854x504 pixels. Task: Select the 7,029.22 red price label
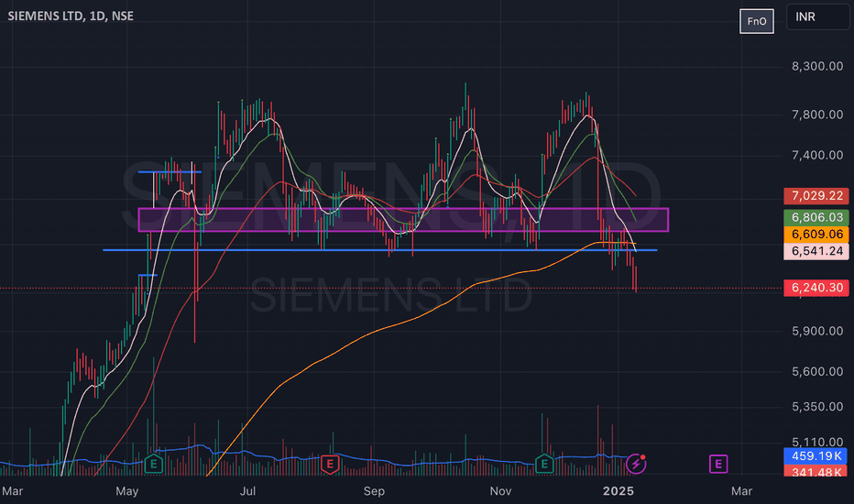[x=816, y=195]
